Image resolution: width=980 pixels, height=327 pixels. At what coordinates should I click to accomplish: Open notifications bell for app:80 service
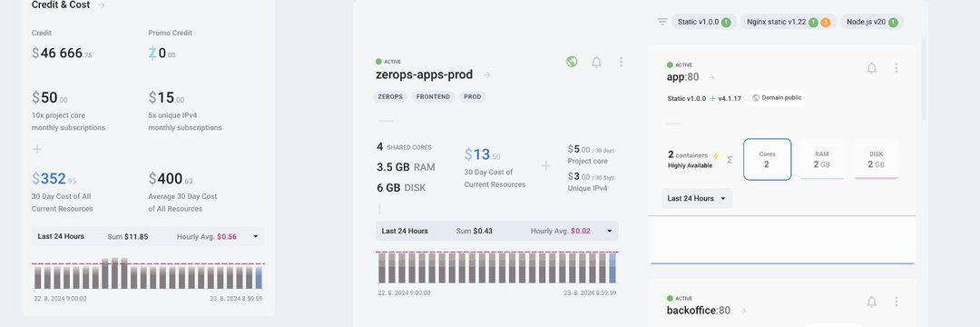coord(871,68)
